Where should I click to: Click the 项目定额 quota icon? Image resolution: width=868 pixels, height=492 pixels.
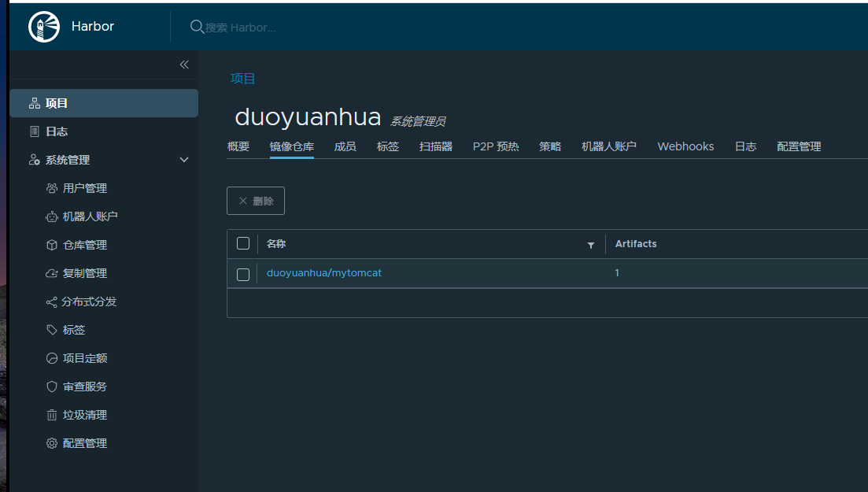[51, 358]
